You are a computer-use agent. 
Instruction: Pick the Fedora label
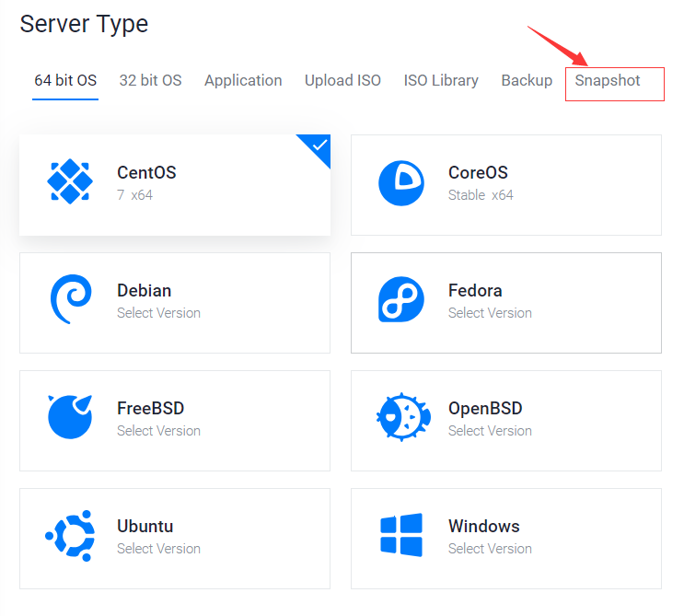(475, 291)
